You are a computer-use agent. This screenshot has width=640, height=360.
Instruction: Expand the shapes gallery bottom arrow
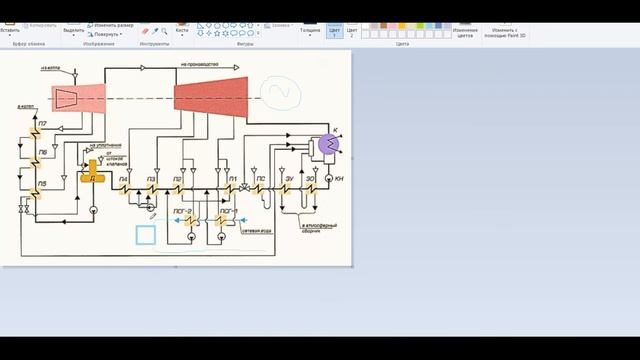pyautogui.click(x=258, y=33)
